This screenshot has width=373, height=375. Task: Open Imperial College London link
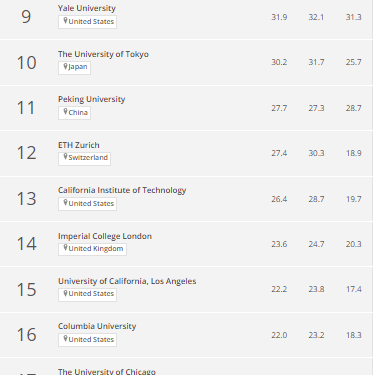pyautogui.click(x=105, y=236)
